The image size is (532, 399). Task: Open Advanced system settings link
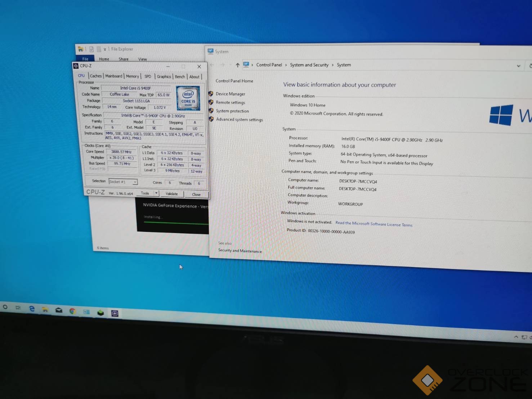[240, 120]
